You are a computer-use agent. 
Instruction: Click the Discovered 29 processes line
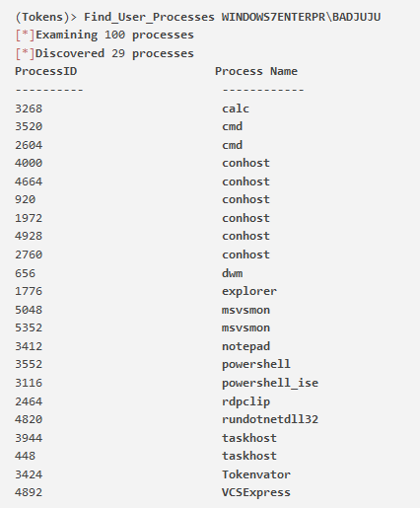105,53
